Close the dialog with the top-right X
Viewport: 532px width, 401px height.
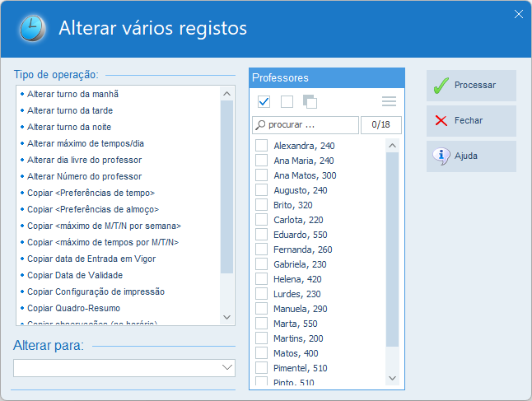[x=519, y=13]
